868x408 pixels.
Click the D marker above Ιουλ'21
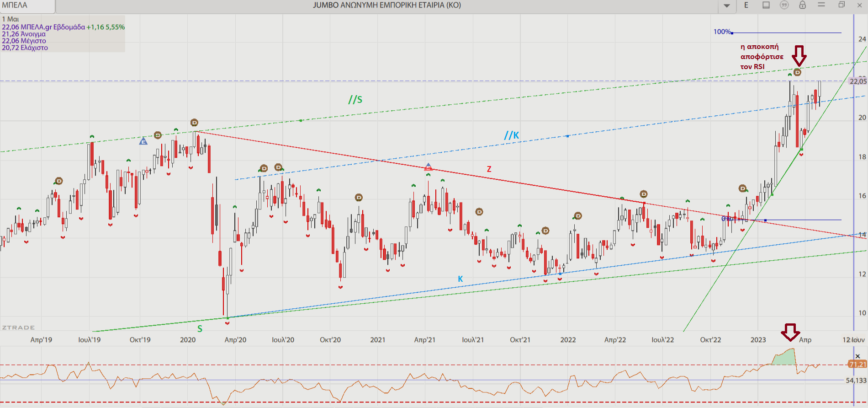[479, 212]
